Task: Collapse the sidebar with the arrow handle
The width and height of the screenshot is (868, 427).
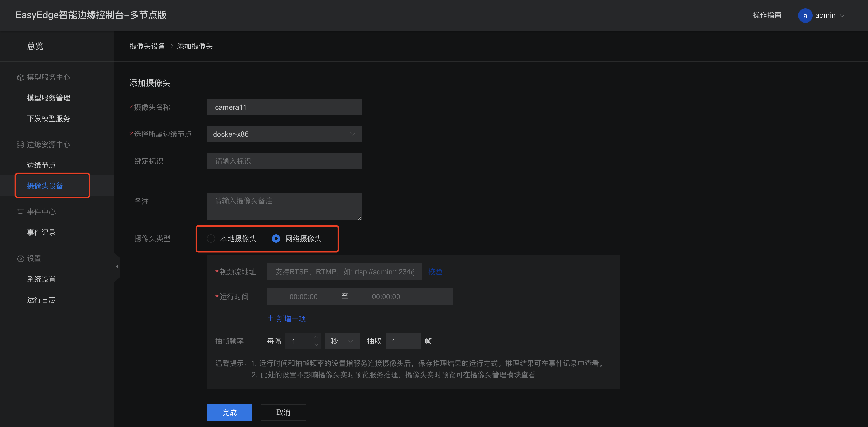Action: (x=117, y=267)
